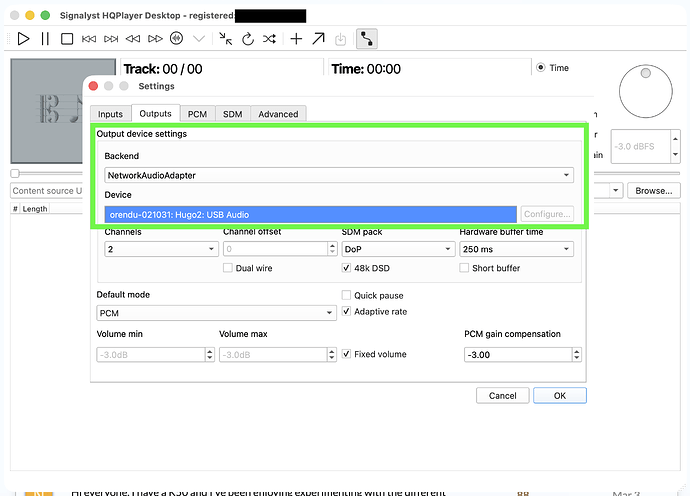The width and height of the screenshot is (690, 496).
Task: Toggle the 48k DSD checkbox
Action: click(346, 268)
